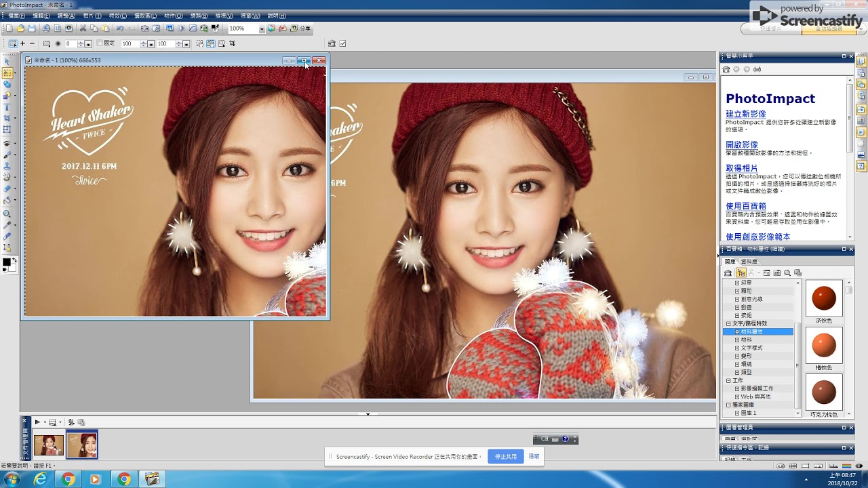Open the 建立新影像 link
Image resolution: width=868 pixels, height=488 pixels.
coord(746,114)
